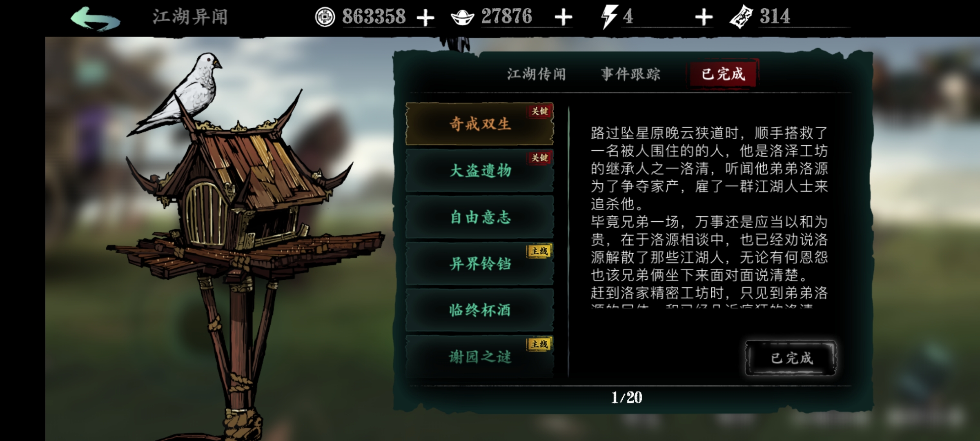
Task: Open the 大盗遗物 quest entry
Action: coord(480,170)
